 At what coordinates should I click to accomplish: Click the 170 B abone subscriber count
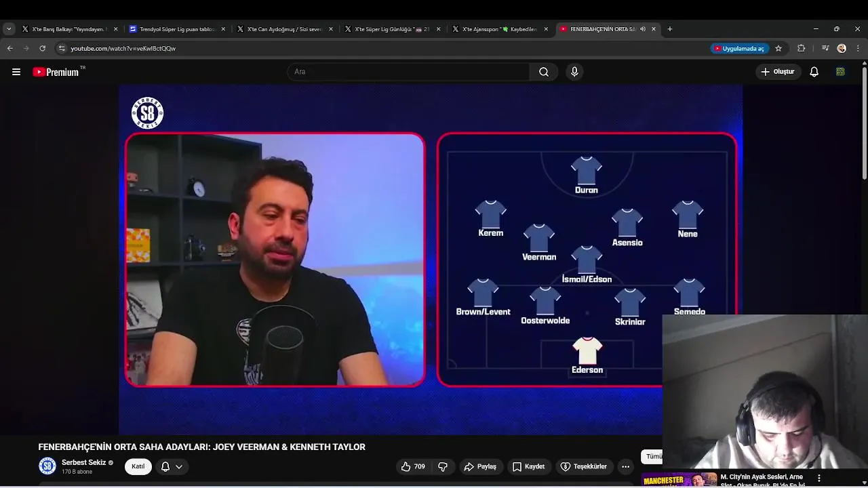[77, 472]
